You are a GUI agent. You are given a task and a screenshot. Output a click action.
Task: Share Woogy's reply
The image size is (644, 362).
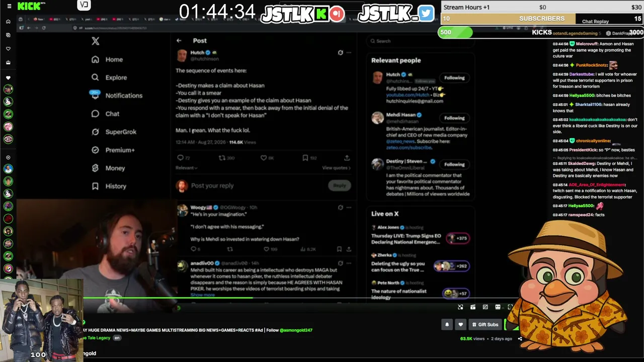(349, 249)
